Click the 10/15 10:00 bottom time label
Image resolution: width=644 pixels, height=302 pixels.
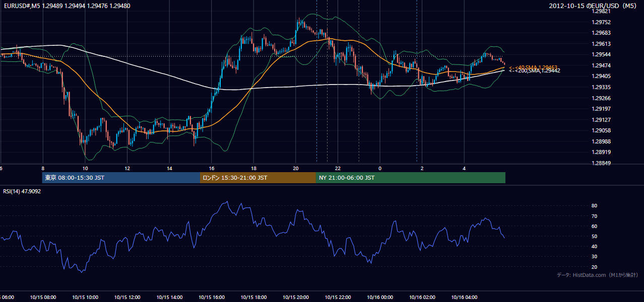[x=85, y=297]
